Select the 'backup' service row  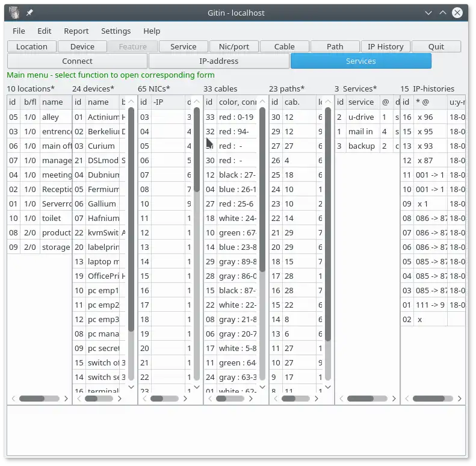(367, 146)
